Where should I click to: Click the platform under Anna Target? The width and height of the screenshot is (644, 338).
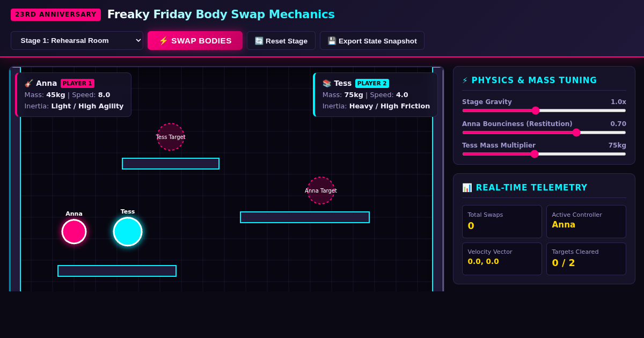coord(305,217)
